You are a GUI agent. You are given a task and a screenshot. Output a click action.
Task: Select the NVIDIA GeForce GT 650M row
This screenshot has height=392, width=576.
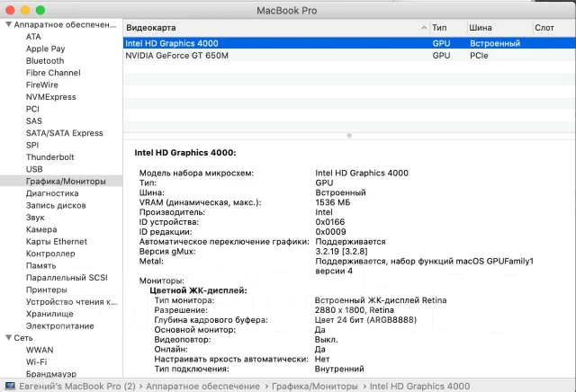point(349,56)
